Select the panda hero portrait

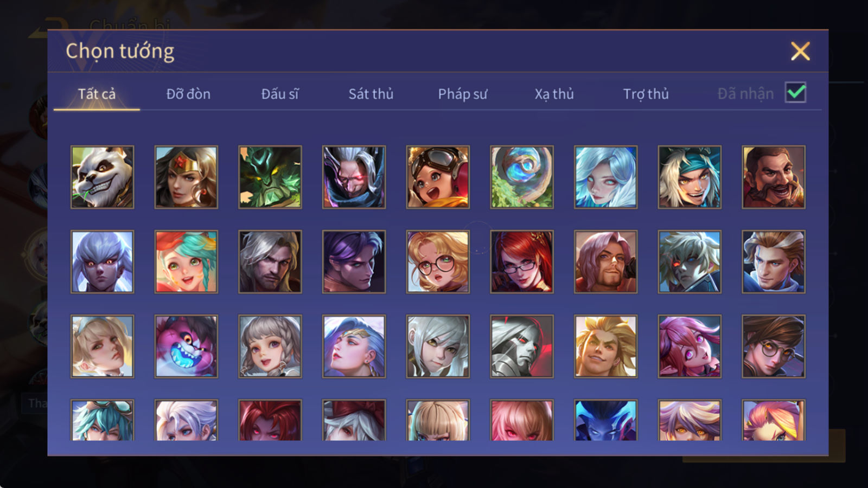102,177
